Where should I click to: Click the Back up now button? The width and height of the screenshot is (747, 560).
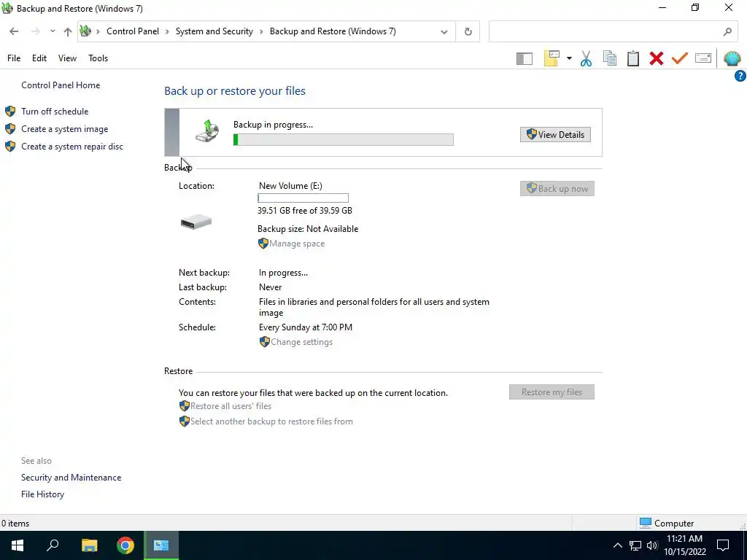click(x=557, y=189)
